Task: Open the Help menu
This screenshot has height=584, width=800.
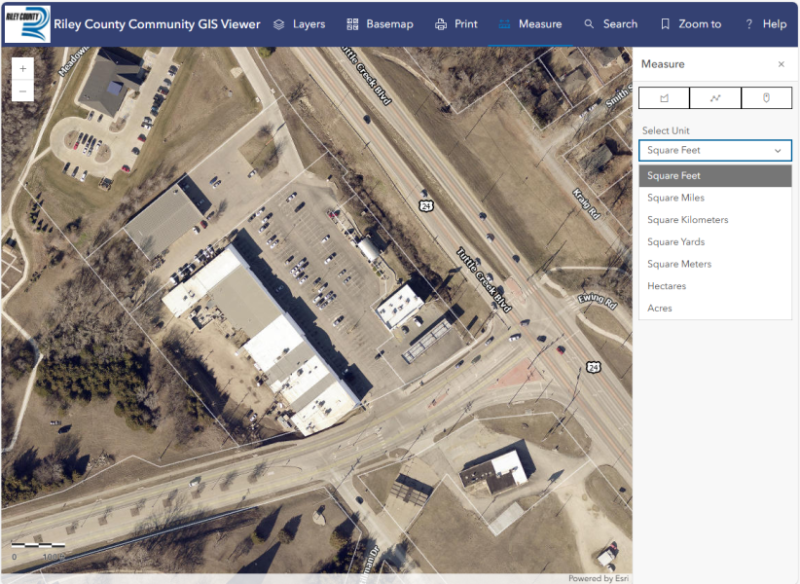Action: coord(766,24)
